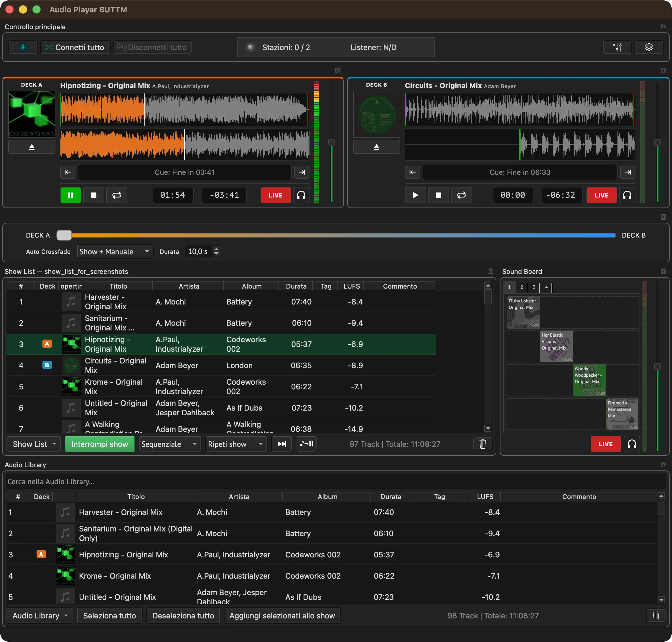
Task: Switch to Sound Board tab 2
Action: pos(521,287)
